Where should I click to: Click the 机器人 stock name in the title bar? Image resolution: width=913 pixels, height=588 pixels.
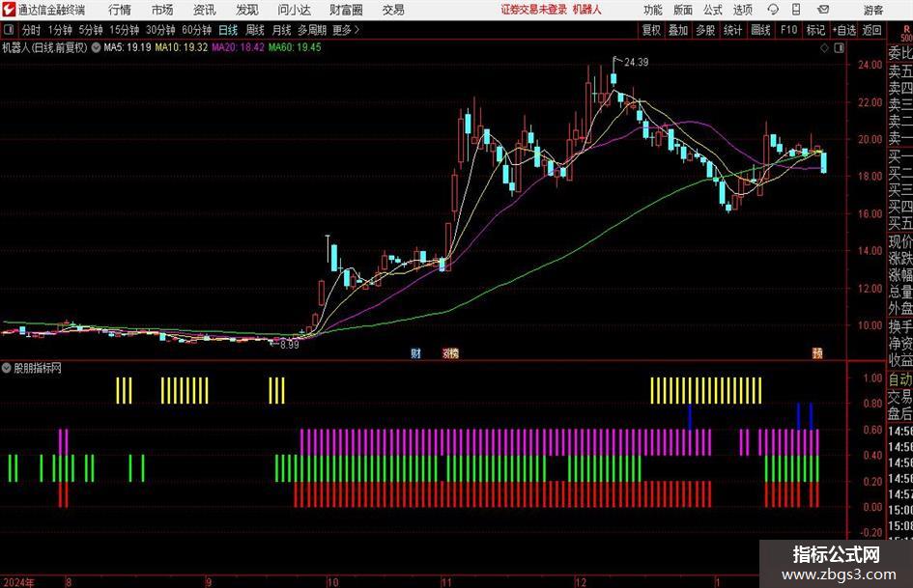[587, 10]
